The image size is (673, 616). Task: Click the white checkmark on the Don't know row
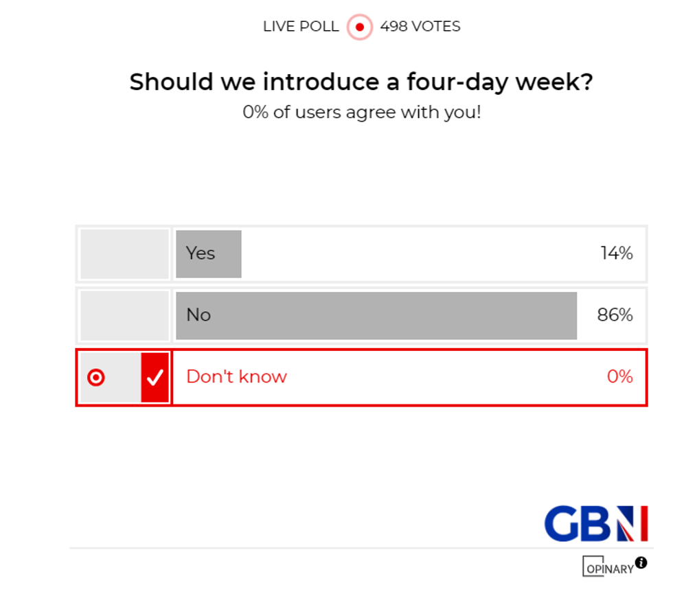(x=156, y=376)
